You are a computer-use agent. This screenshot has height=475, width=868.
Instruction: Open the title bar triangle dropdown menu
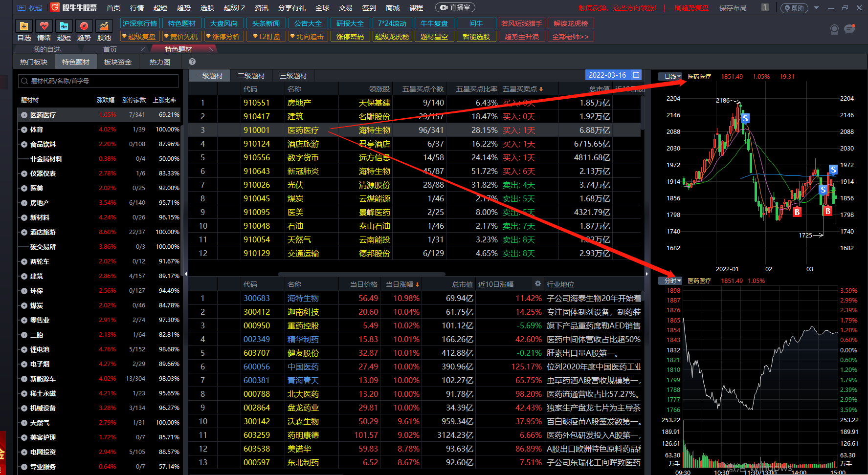click(816, 8)
